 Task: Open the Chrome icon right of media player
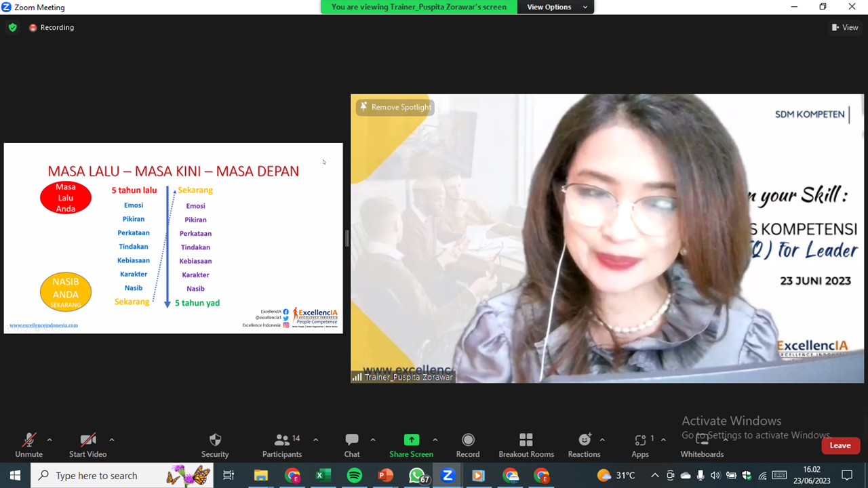pos(511,475)
